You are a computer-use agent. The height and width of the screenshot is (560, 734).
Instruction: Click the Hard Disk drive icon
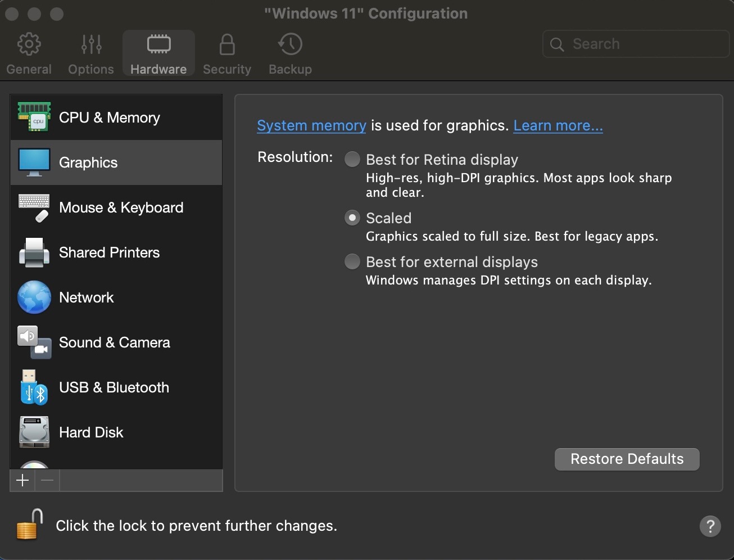[x=34, y=432]
